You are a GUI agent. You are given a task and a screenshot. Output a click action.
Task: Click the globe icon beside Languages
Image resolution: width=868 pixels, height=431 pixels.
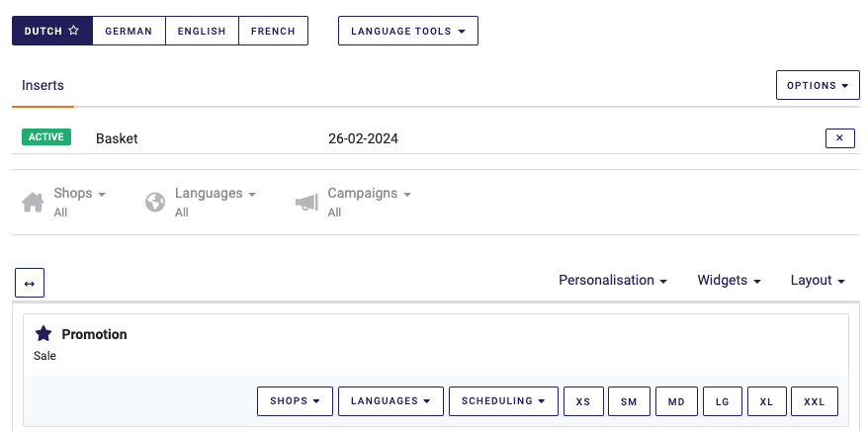pos(154,202)
